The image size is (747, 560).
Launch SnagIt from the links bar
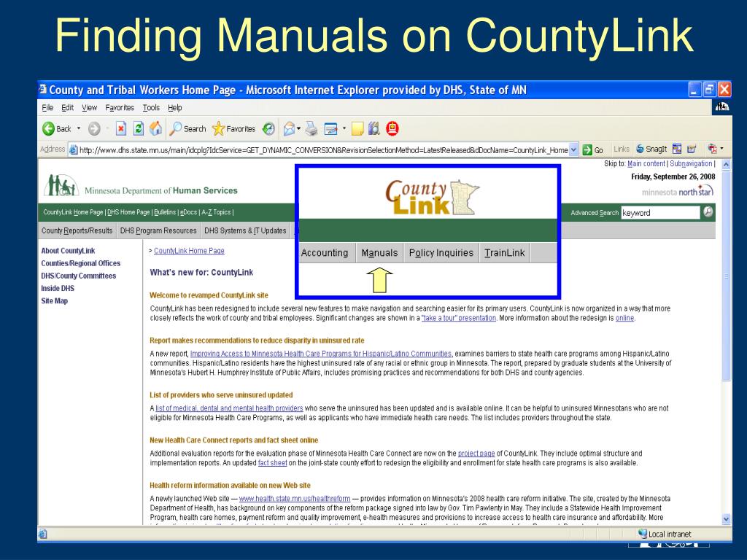pos(651,149)
